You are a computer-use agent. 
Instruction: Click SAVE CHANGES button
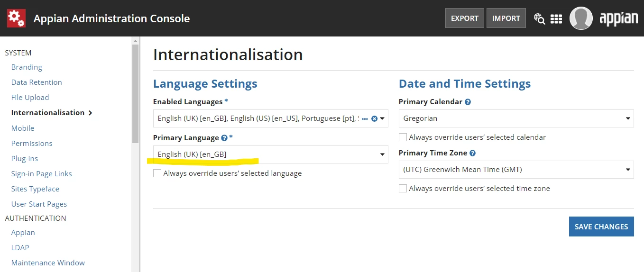click(x=601, y=227)
